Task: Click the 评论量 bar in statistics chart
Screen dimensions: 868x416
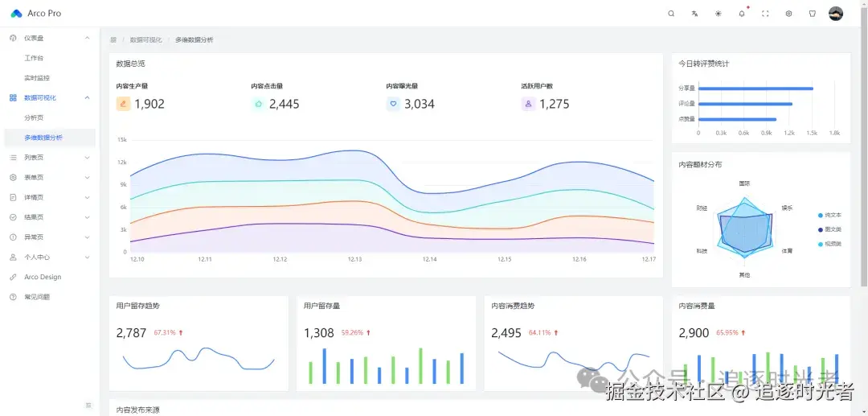Action: (x=745, y=104)
